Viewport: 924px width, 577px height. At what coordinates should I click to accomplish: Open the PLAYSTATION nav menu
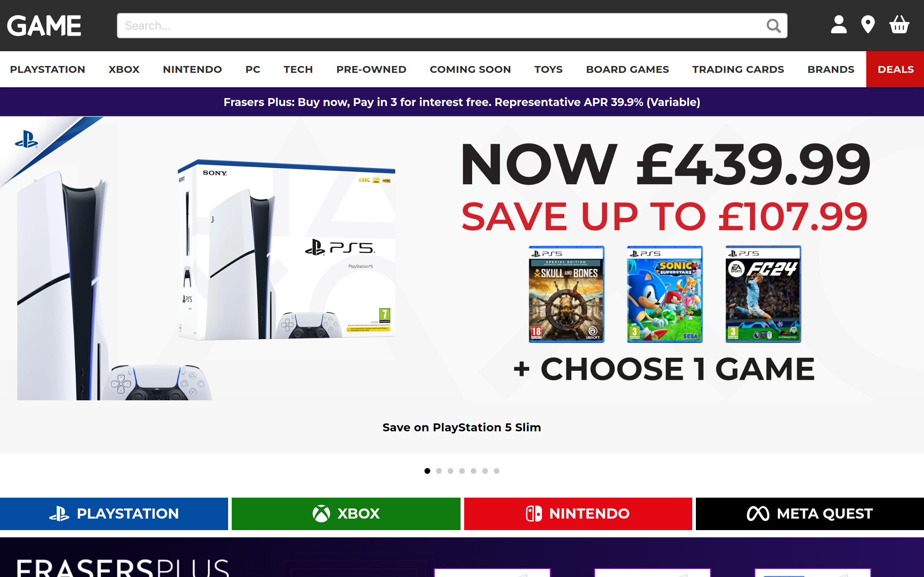coord(47,70)
